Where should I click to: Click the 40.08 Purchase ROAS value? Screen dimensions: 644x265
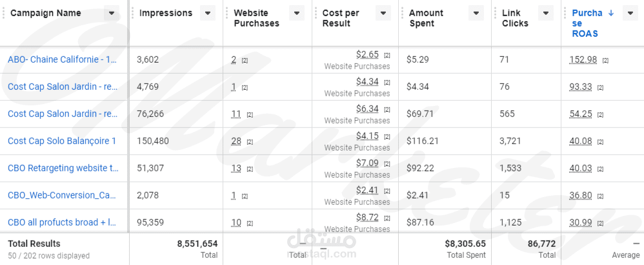click(x=580, y=142)
